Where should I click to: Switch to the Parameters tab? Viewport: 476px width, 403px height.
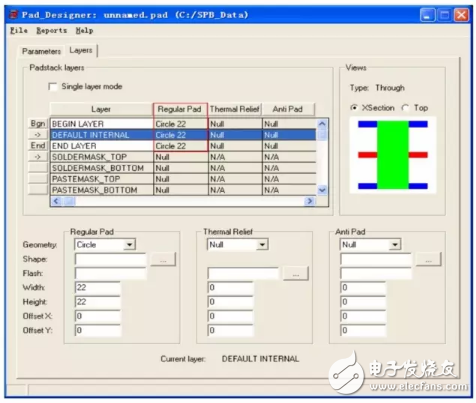41,51
